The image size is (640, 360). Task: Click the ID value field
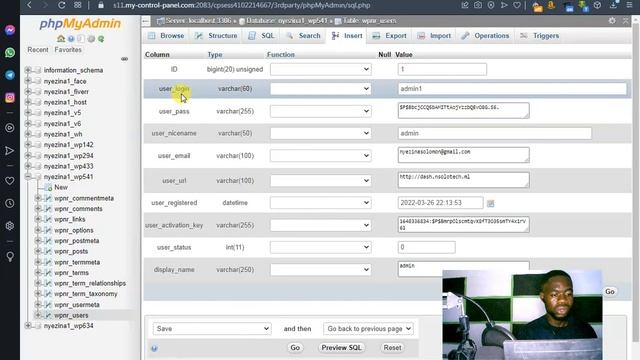tap(442, 69)
